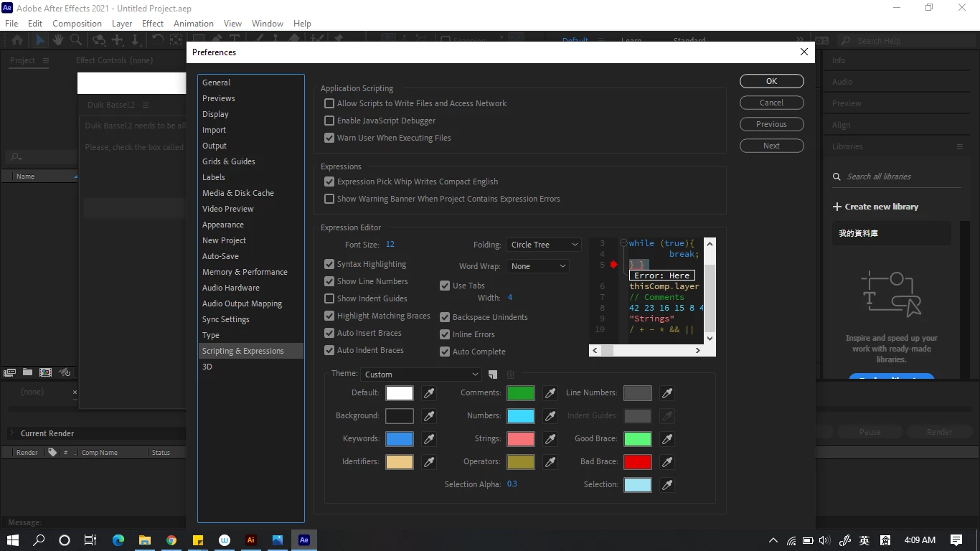Enable Allow Scripts to Write Files checkbox

(x=329, y=103)
